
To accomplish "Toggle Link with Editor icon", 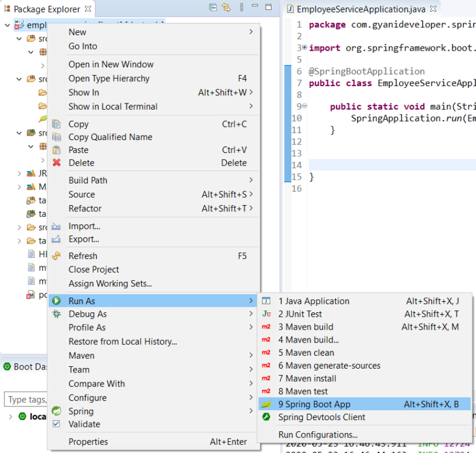I will [226, 7].
